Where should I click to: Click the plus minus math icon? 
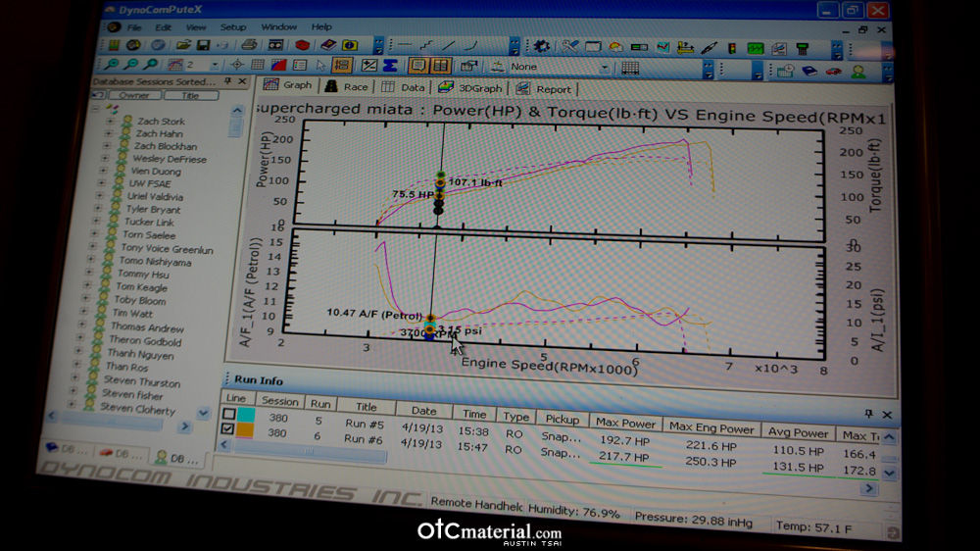[x=368, y=65]
